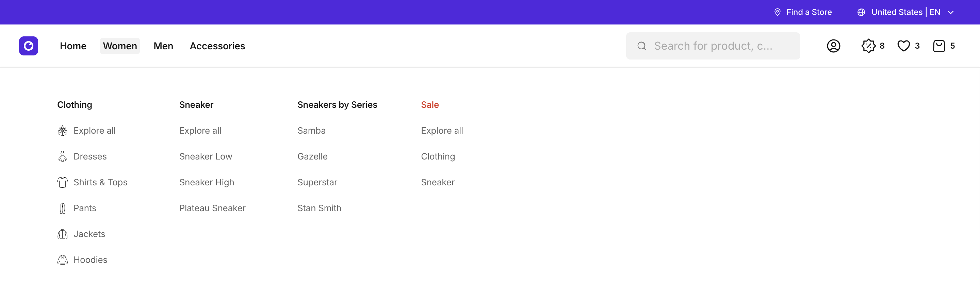Open the user account profile icon
The height and width of the screenshot is (285, 980).
(x=833, y=46)
